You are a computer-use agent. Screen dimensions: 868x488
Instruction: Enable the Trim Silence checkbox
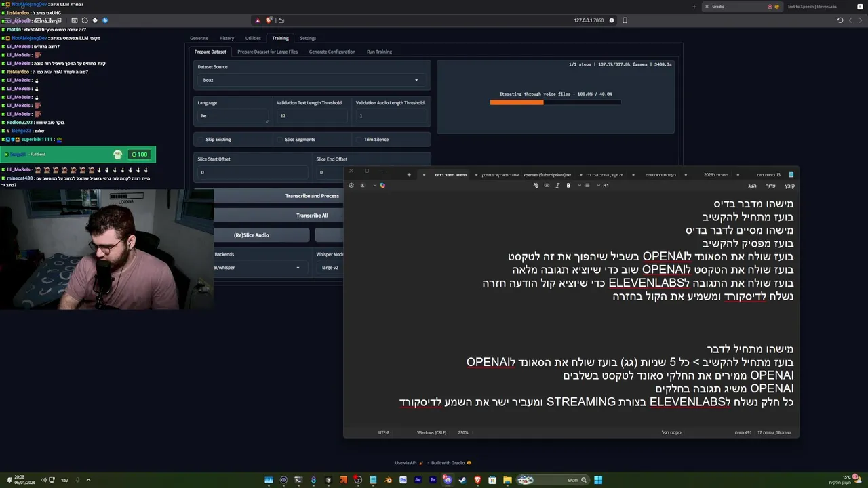[x=358, y=140]
